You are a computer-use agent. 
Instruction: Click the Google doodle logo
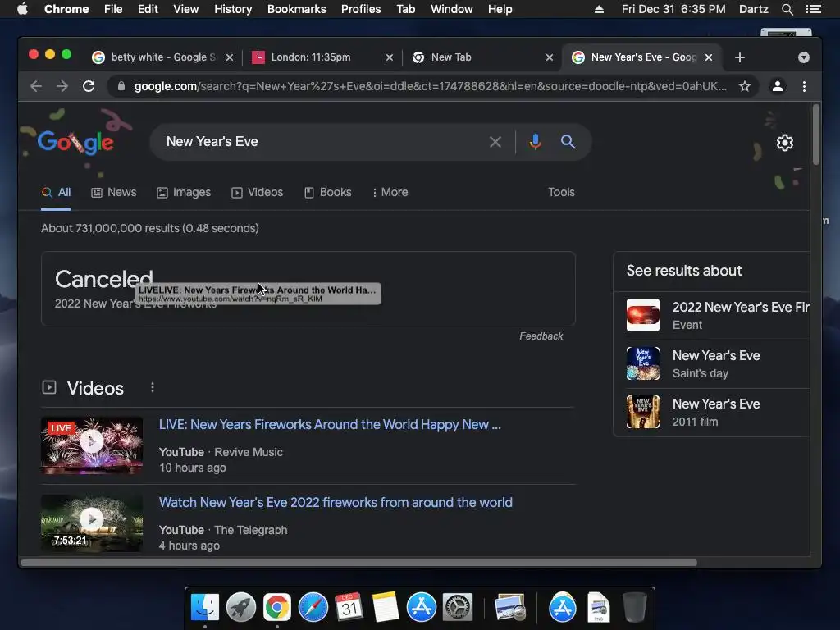[x=75, y=142]
